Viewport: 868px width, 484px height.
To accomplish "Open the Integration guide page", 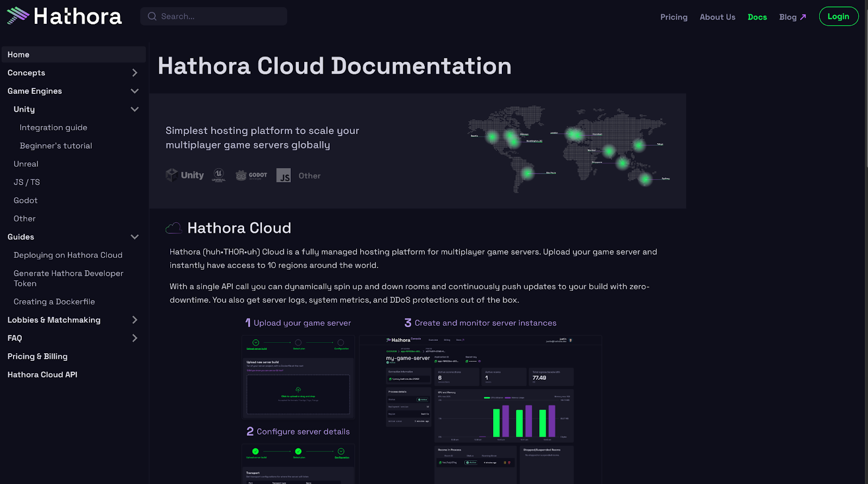I will tap(53, 128).
